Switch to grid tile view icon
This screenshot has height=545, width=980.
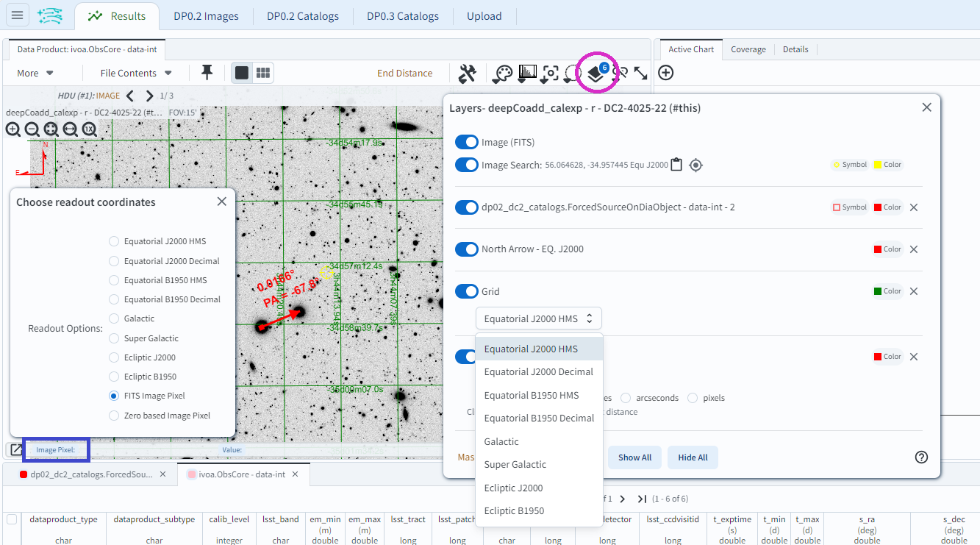coord(263,73)
